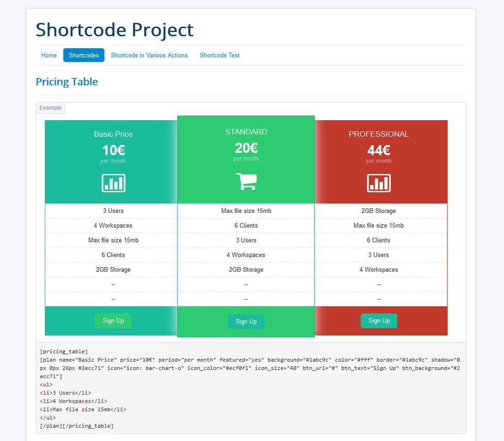Click the 44€ price in Professional plan
Viewport: 504px width, 441px height.
click(379, 150)
